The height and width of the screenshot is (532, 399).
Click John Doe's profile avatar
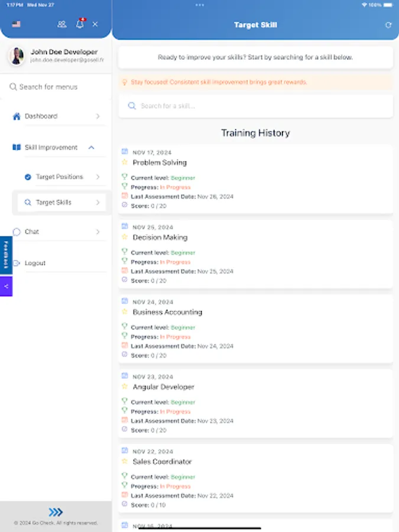[x=17, y=56]
